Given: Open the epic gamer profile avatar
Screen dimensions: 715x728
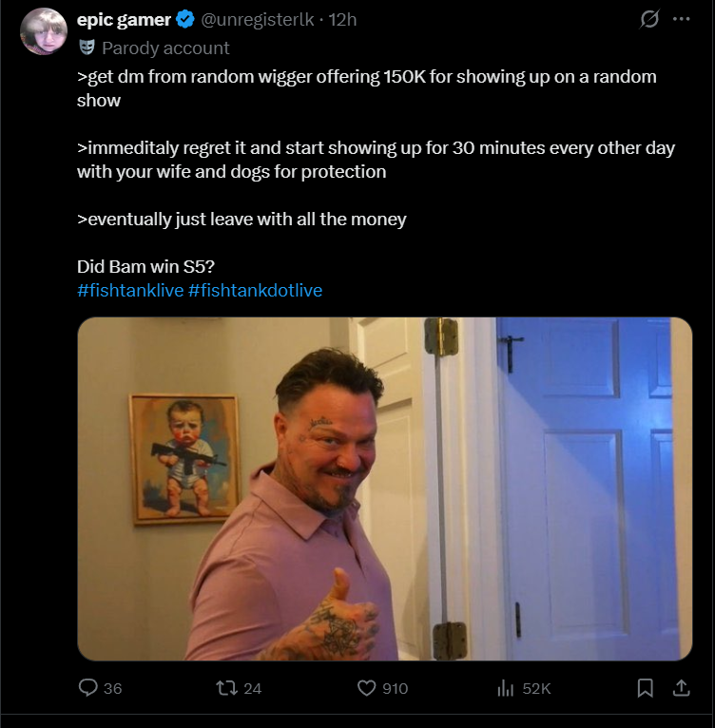Looking at the screenshot, I should tap(43, 31).
